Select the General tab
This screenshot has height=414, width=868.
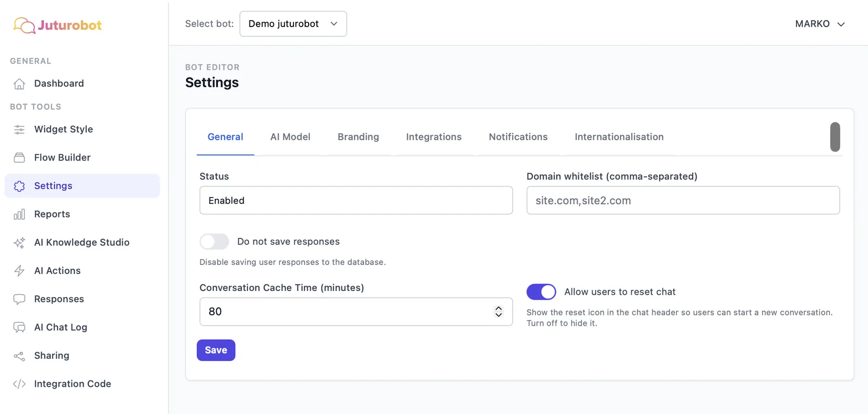click(225, 137)
